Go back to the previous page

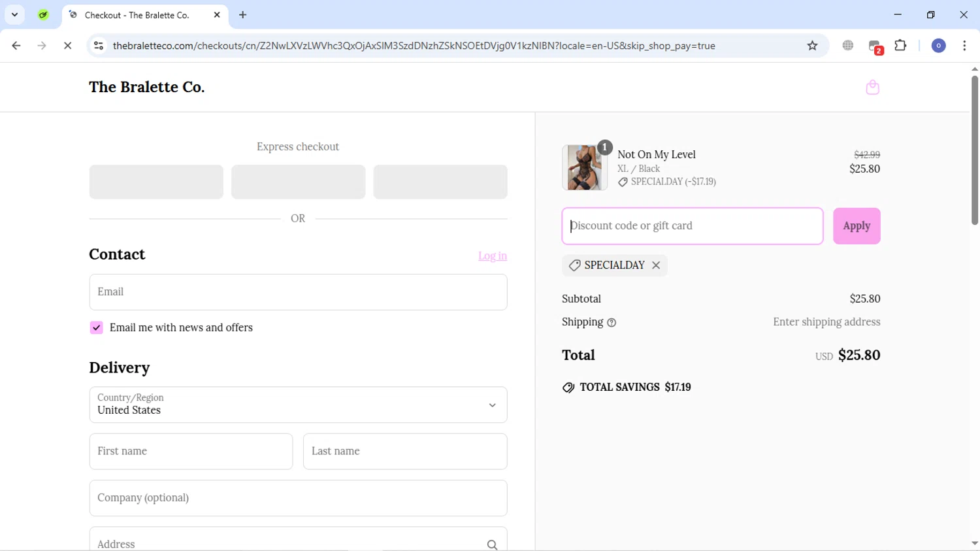tap(16, 46)
